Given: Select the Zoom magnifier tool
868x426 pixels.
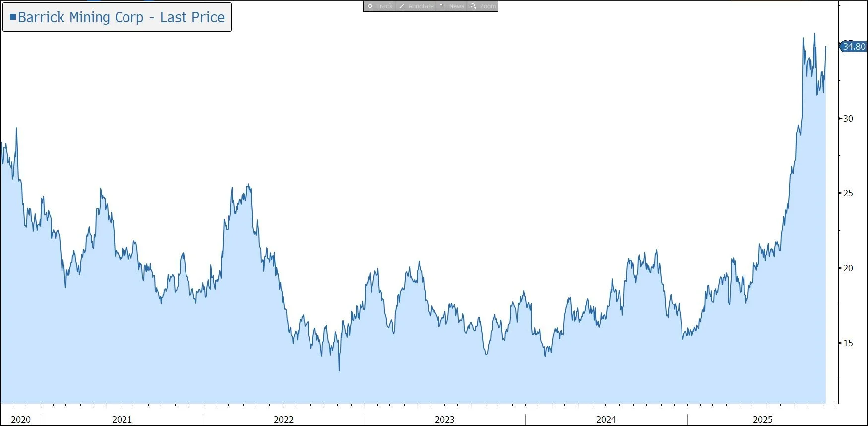Looking at the screenshot, I should [x=483, y=6].
